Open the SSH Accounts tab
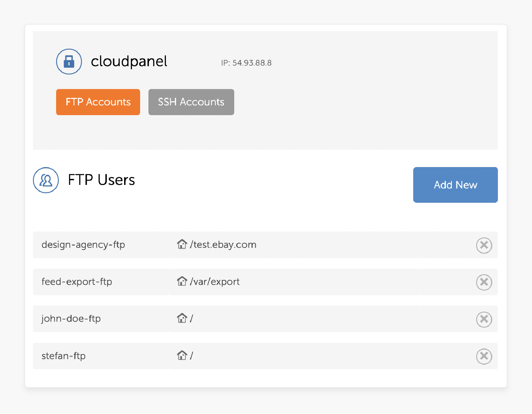The height and width of the screenshot is (414, 532). tap(191, 102)
